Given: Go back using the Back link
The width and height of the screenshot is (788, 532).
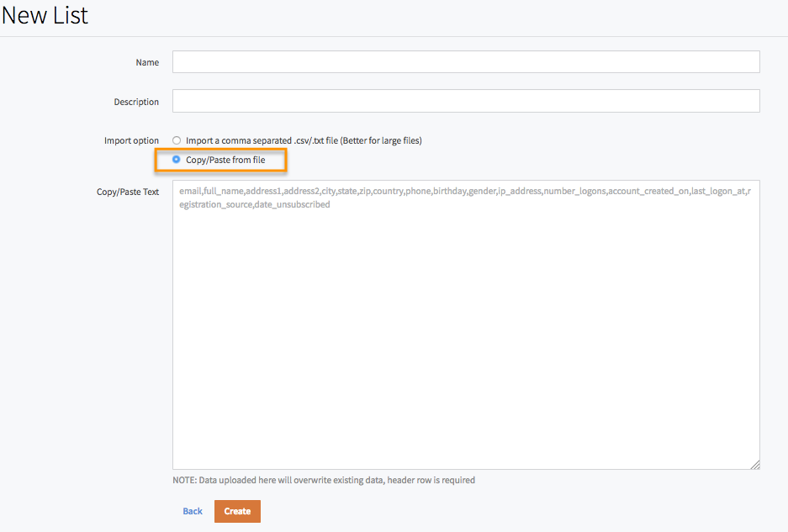Looking at the screenshot, I should click(193, 511).
